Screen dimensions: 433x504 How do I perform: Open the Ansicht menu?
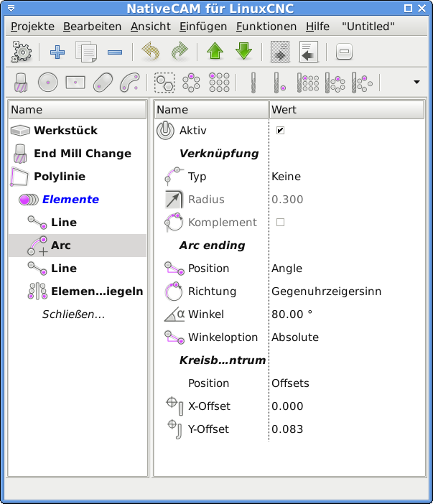pyautogui.click(x=151, y=27)
